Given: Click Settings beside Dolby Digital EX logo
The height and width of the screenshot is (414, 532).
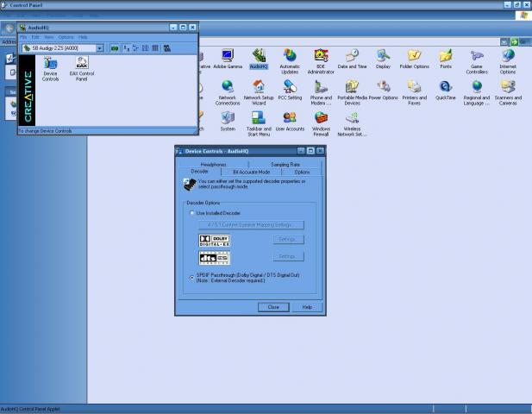Looking at the screenshot, I should (x=288, y=240).
